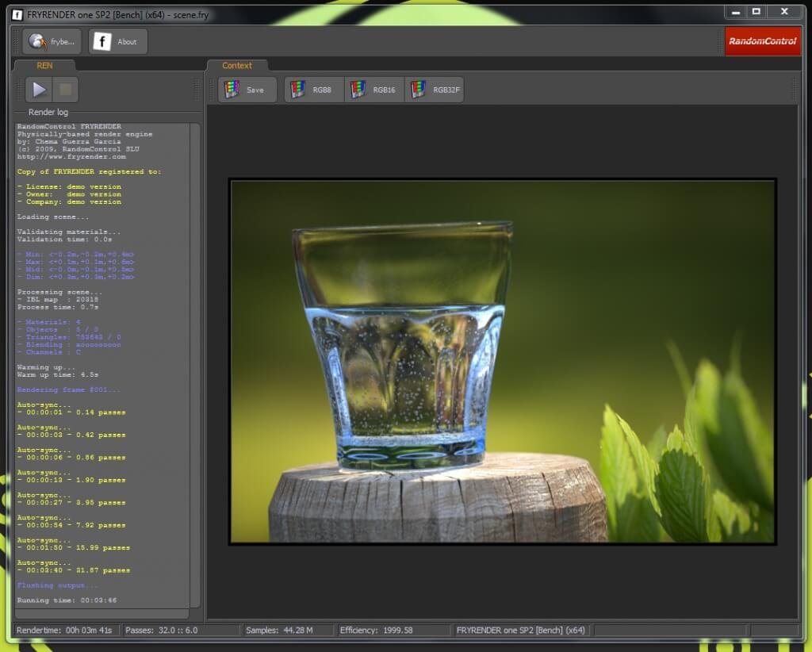Click the 'FRYRENDER one SP2 [Bench] (x64)' status text

click(x=520, y=631)
